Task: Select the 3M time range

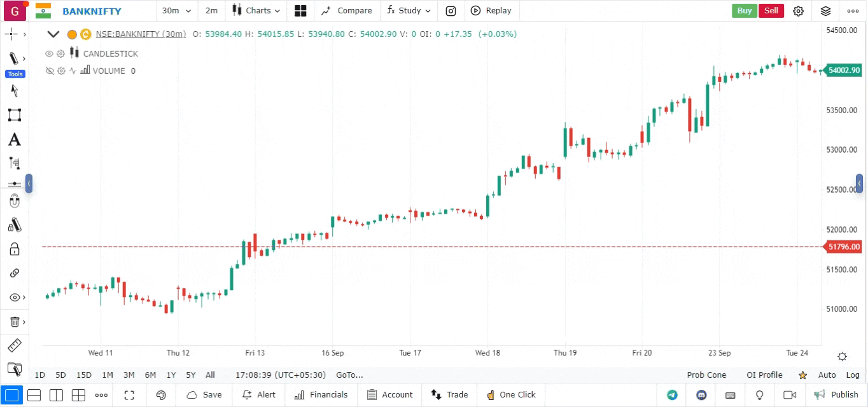Action: click(x=129, y=375)
